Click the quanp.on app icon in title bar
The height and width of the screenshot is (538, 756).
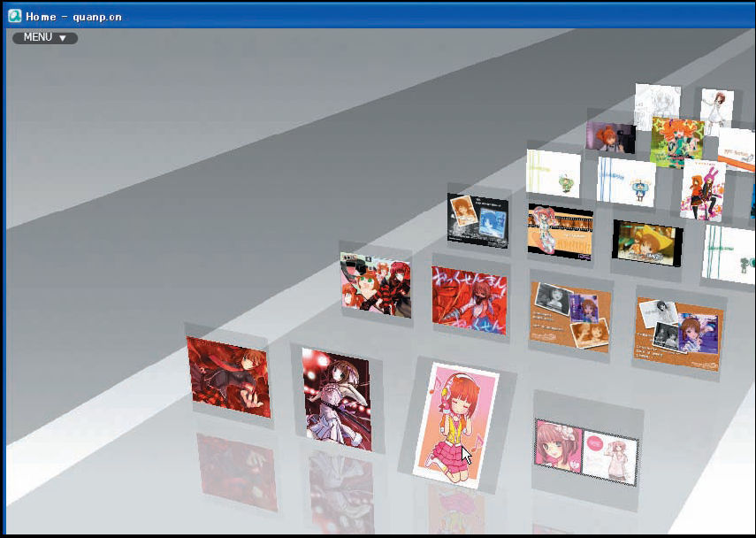pos(15,16)
